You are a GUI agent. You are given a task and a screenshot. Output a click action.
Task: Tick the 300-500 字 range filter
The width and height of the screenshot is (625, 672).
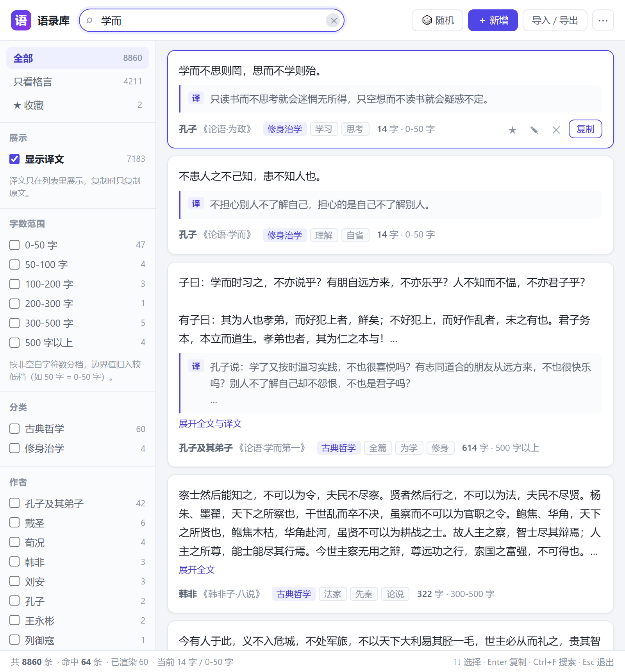[x=14, y=323]
